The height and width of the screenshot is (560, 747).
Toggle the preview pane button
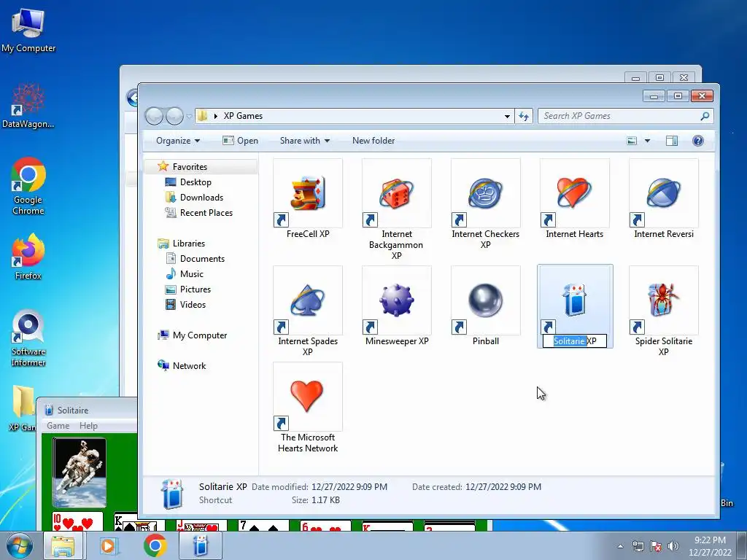[x=672, y=141]
